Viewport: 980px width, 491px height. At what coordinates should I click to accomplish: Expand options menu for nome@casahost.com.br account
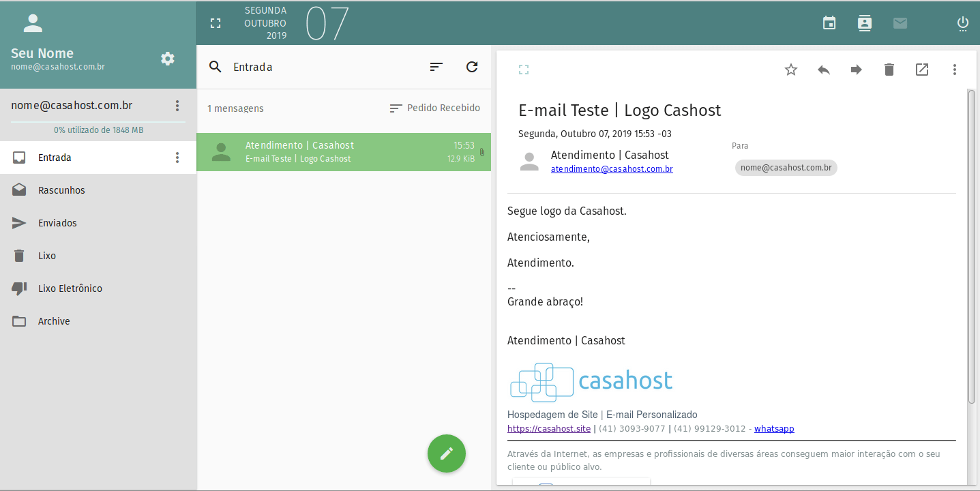pos(177,106)
